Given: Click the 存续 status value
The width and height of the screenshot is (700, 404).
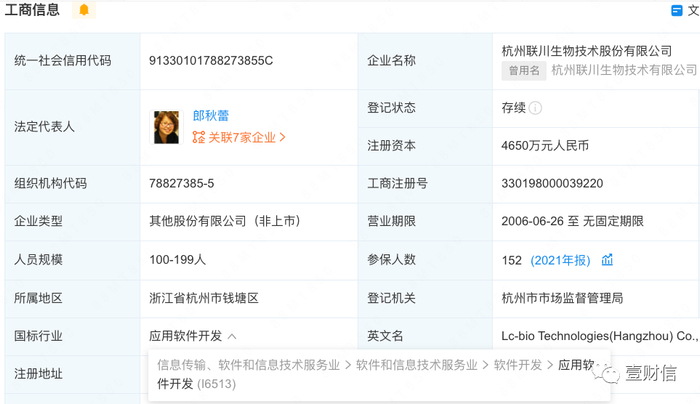Looking at the screenshot, I should [513, 108].
